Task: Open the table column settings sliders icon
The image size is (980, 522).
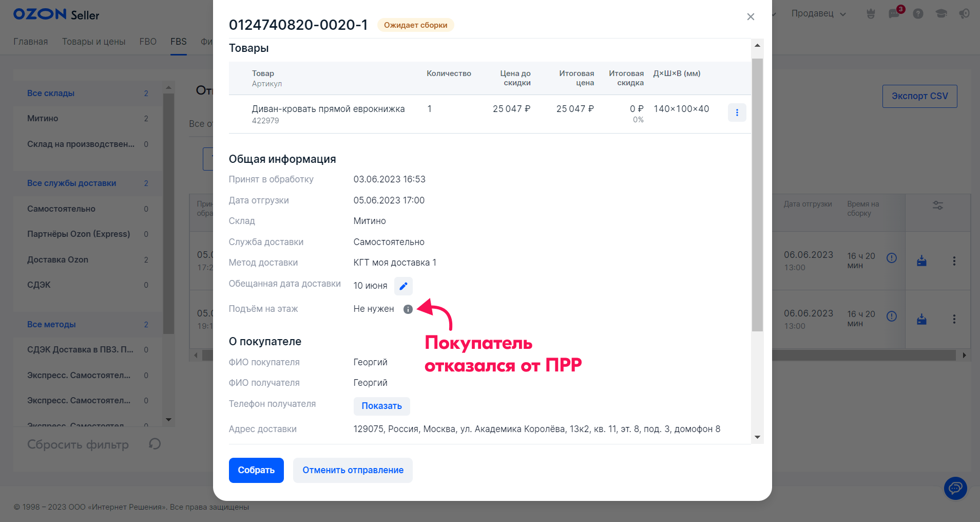Action: [x=938, y=206]
